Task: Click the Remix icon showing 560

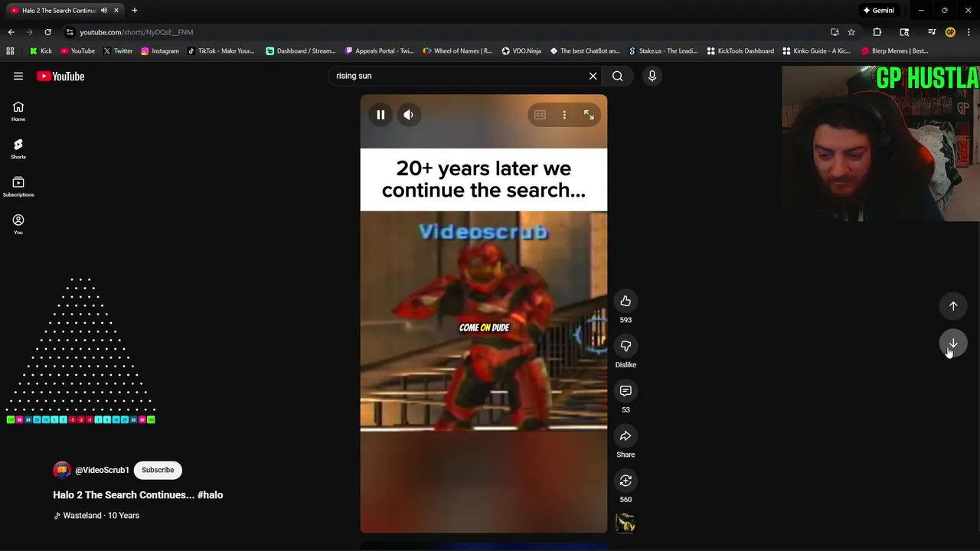Action: 626,481
